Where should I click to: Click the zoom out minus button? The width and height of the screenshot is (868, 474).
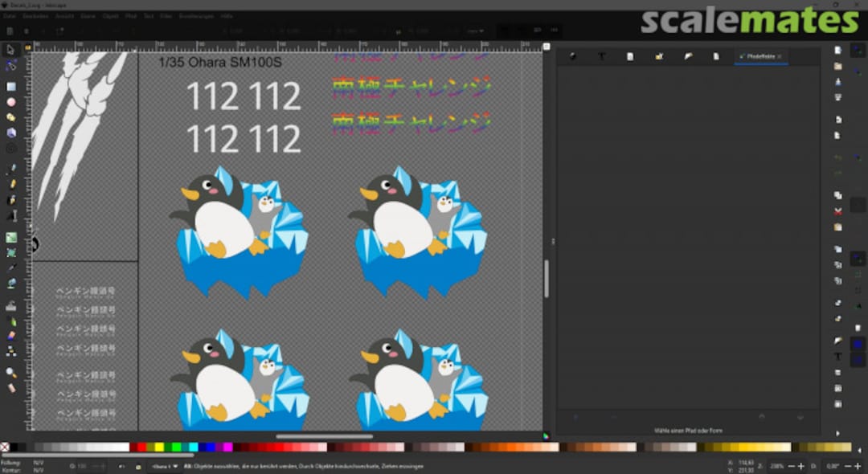(792, 466)
